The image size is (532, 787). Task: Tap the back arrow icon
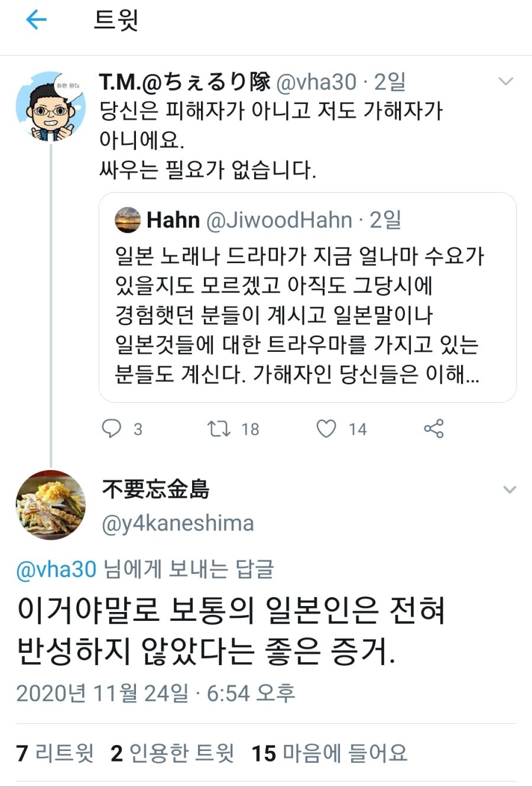[x=36, y=20]
